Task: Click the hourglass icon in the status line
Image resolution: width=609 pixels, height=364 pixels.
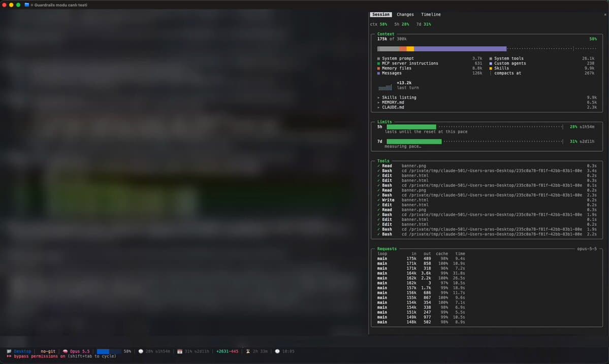Action: (x=248, y=352)
